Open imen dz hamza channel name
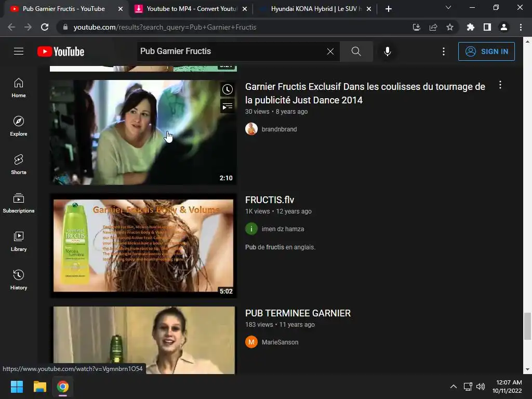 (x=283, y=229)
